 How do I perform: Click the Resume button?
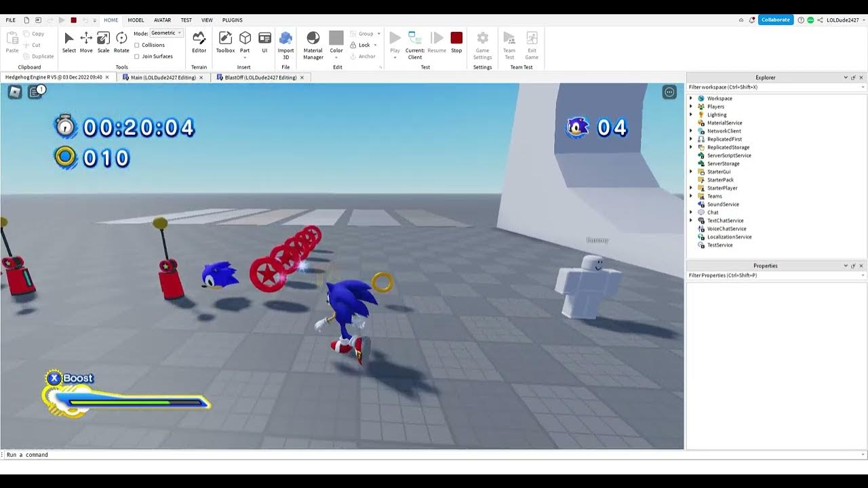coord(437,42)
